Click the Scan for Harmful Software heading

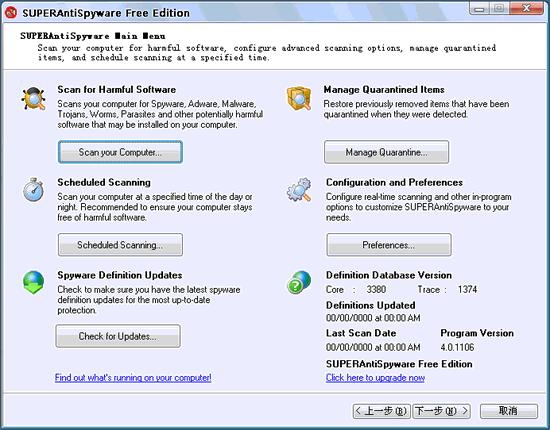point(117,89)
